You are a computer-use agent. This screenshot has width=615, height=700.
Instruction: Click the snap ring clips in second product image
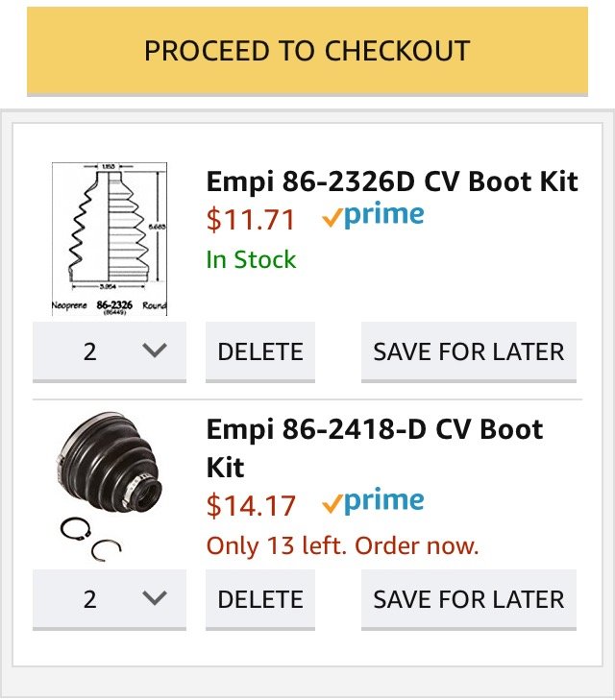(90, 540)
